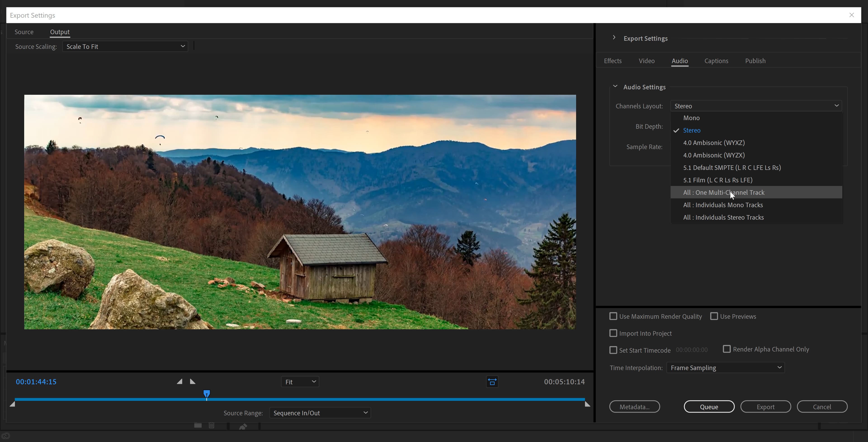This screenshot has width=868, height=442.
Task: Enable Use Maximum Render Quality checkbox
Action: 613,316
